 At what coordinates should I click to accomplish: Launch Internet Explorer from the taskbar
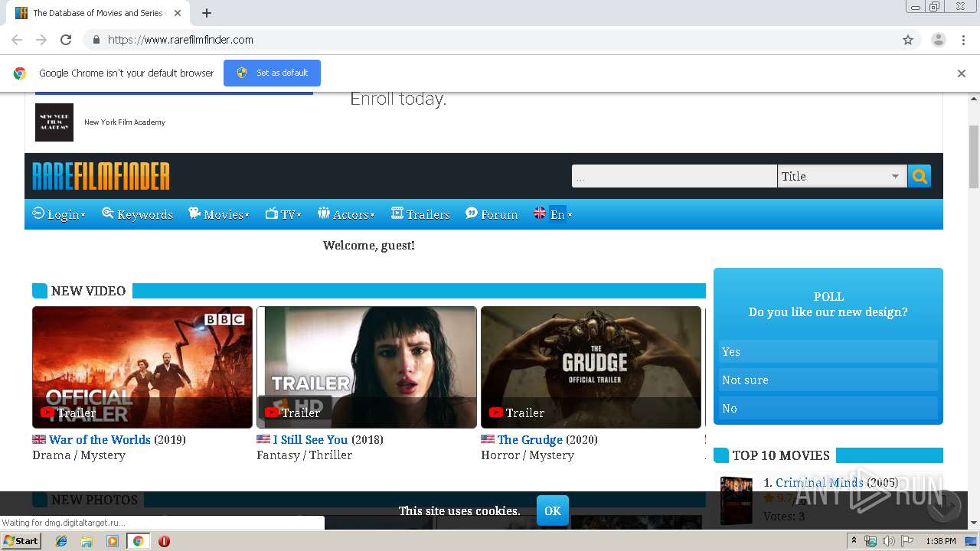coord(61,541)
